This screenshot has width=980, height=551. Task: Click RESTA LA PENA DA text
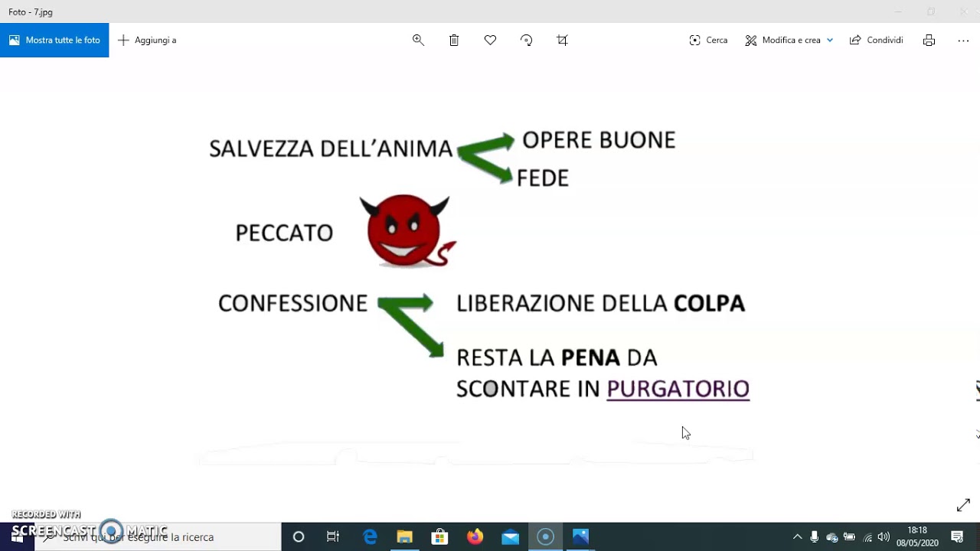point(557,357)
